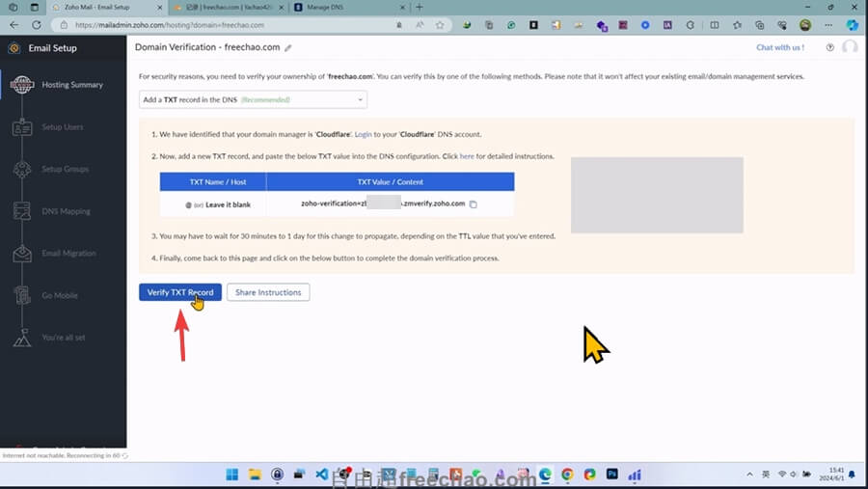Expand the verification method dropdown
This screenshot has width=868, height=489.
tap(253, 99)
